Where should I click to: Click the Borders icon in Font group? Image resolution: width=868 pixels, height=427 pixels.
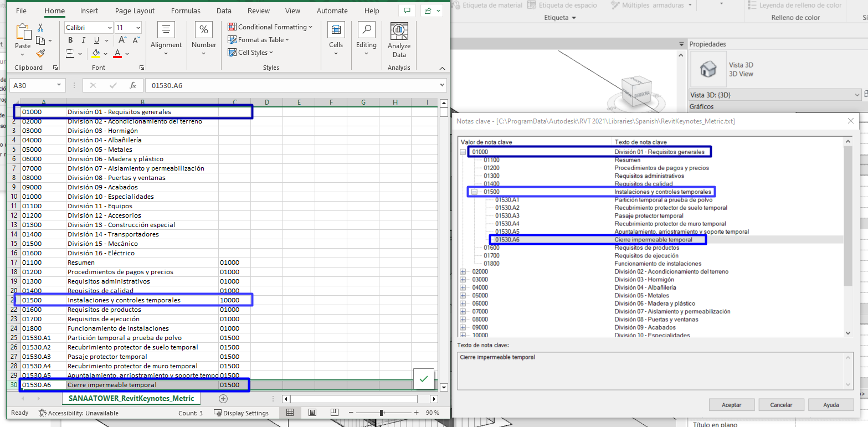(70, 54)
